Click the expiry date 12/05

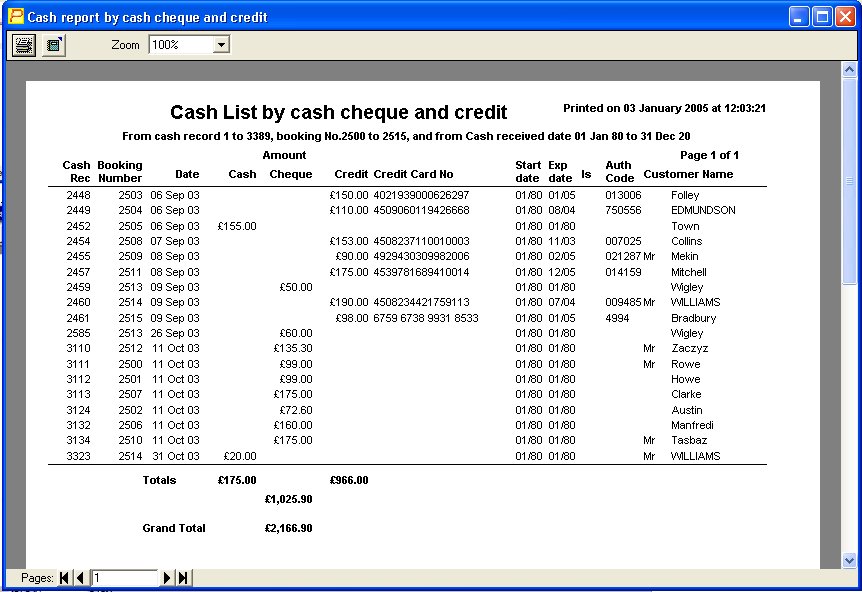[562, 272]
